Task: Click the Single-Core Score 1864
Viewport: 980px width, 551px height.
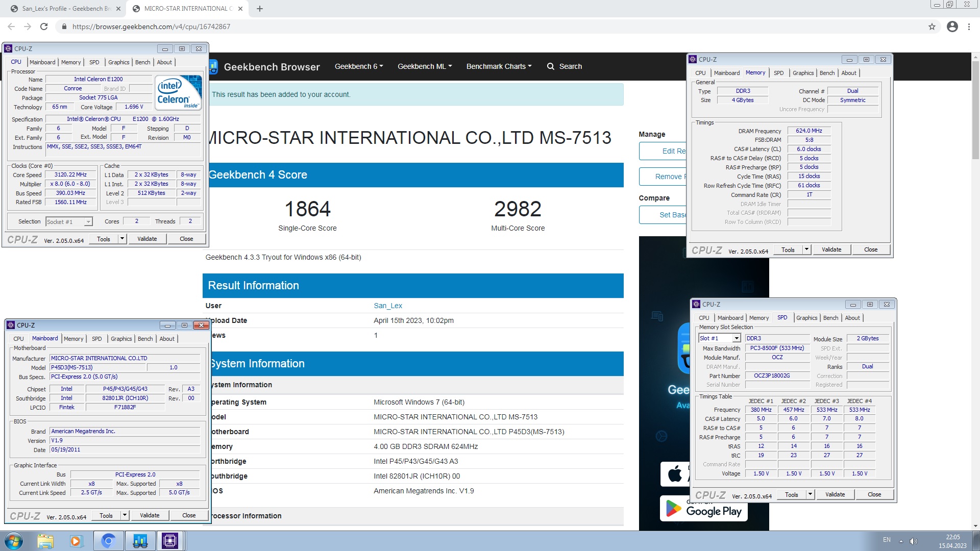Action: [x=308, y=209]
